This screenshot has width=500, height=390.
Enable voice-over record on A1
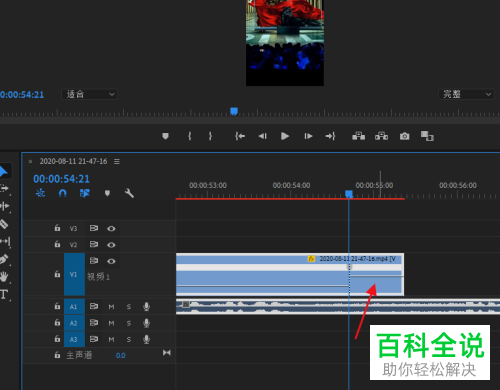146,307
